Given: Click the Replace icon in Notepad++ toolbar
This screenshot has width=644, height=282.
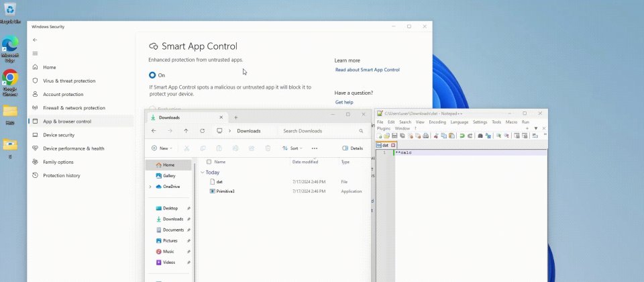Looking at the screenshot, I should click(x=488, y=136).
